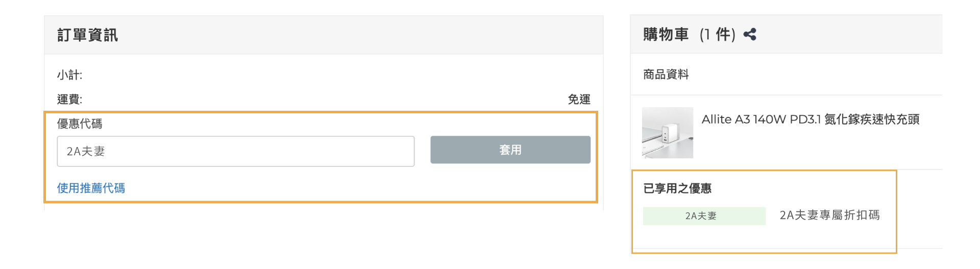
Task: Open the Allite A3 140W PD3.1 product name
Action: 810,119
